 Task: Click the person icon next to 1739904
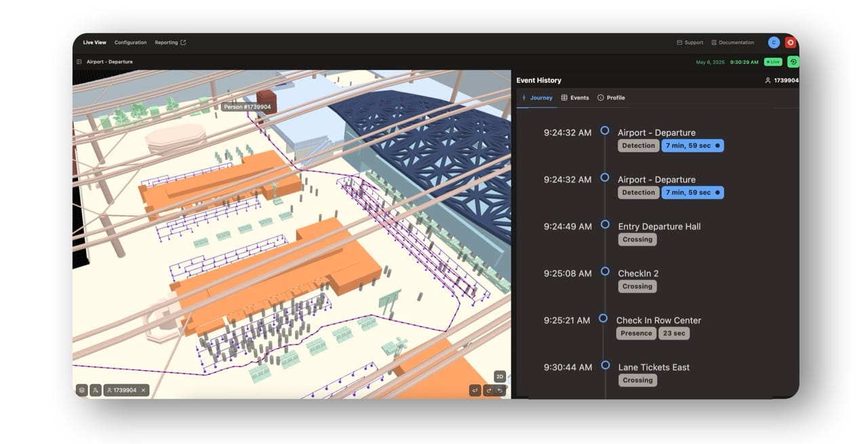[x=768, y=80]
